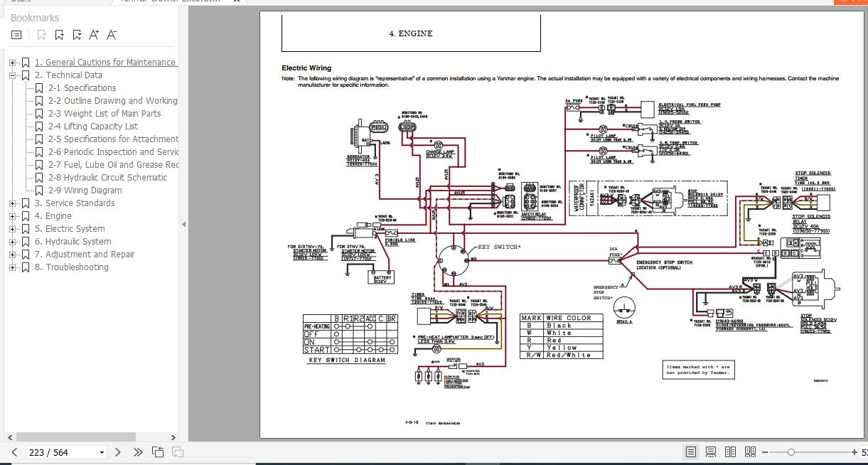Select single page view layout
The image size is (868, 465).
(x=691, y=452)
